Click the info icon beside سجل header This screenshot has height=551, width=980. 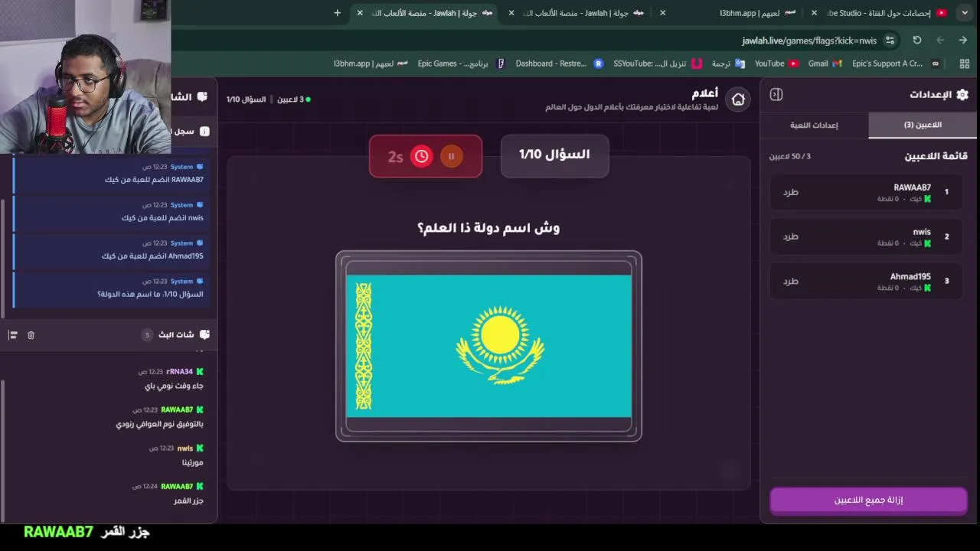tap(204, 132)
